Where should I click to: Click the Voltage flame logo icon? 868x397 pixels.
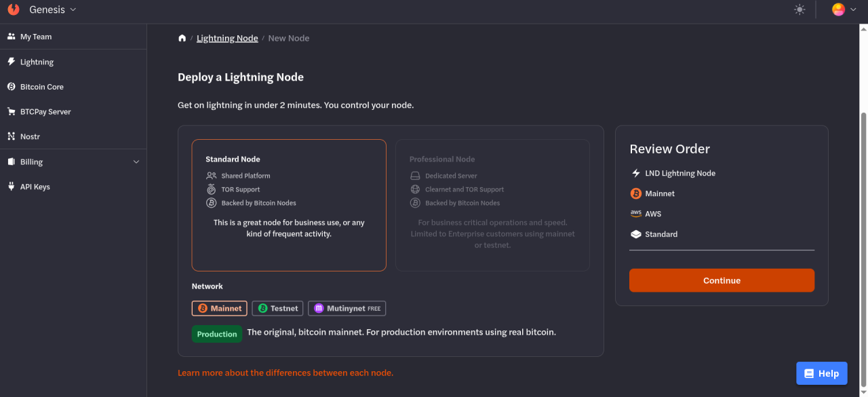[x=14, y=10]
